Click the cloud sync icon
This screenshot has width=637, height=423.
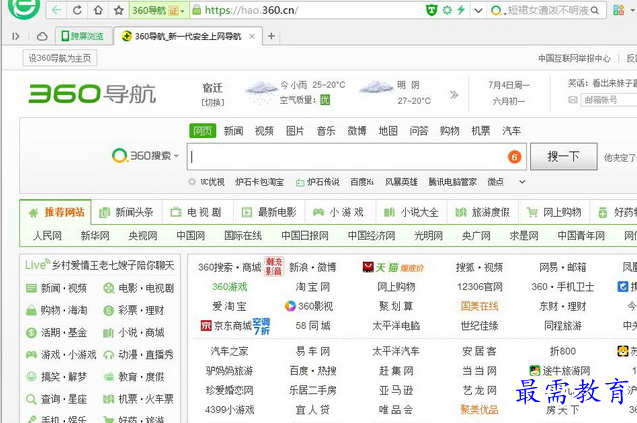[x=42, y=36]
